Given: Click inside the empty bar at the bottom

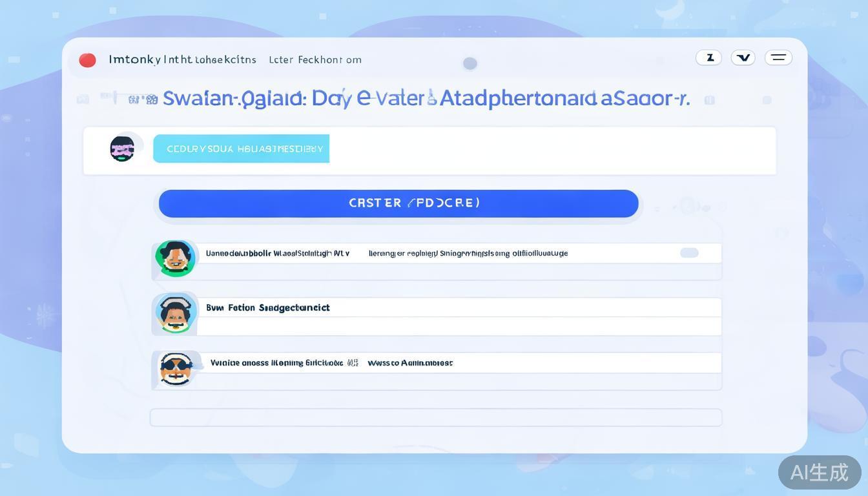Looking at the screenshot, I should pyautogui.click(x=435, y=417).
